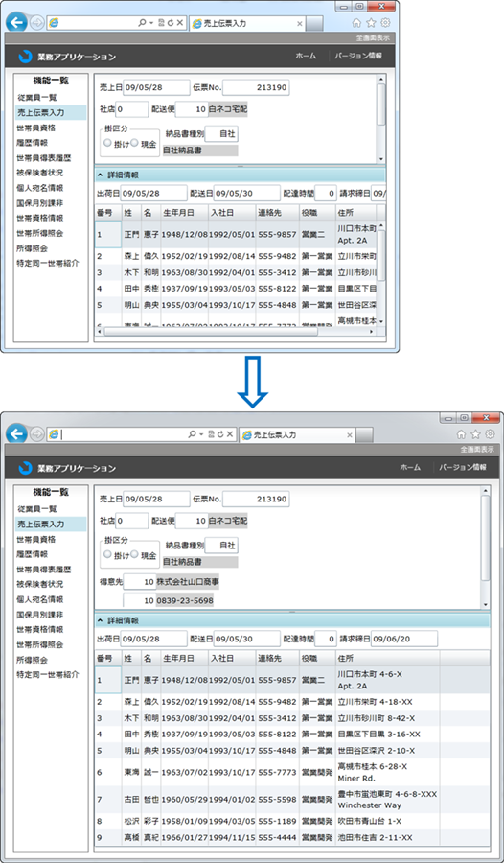Image resolution: width=504 pixels, height=863 pixels.
Task: Click the forward arrow in the top browser window
Action: point(36,23)
